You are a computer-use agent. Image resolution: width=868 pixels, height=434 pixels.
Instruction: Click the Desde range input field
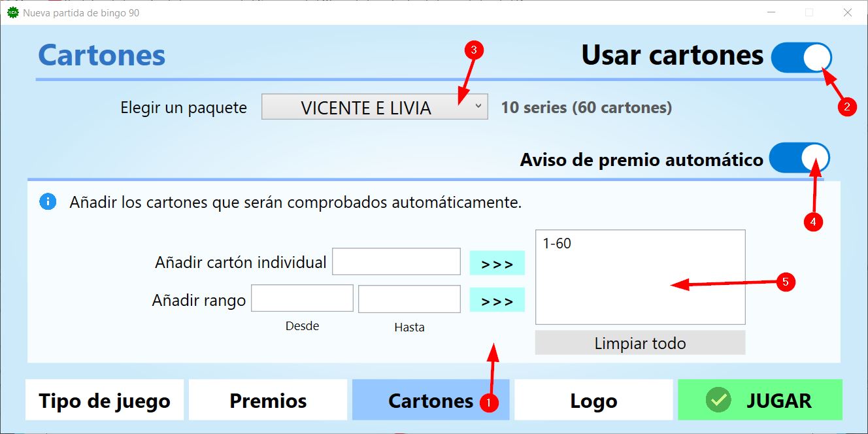(302, 299)
